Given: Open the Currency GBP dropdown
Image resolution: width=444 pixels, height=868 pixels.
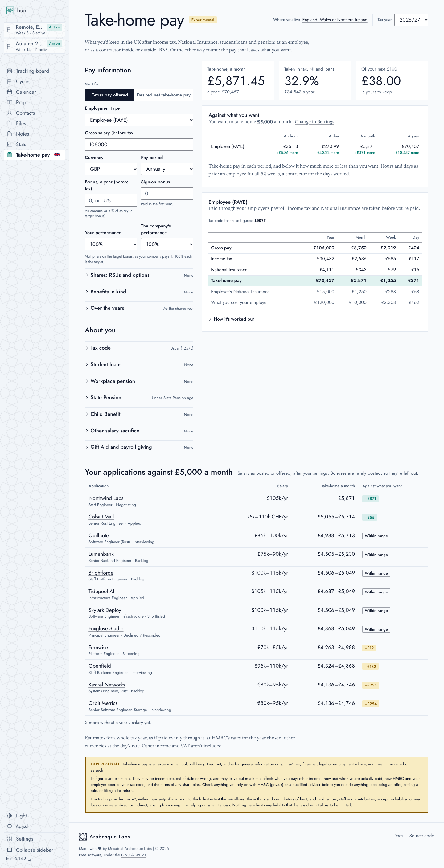Looking at the screenshot, I should pos(111,169).
